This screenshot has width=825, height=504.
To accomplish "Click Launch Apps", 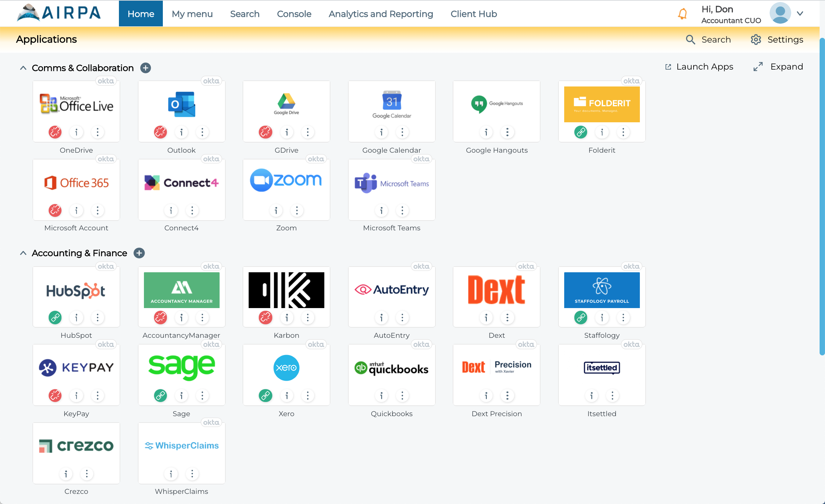I will pos(699,67).
